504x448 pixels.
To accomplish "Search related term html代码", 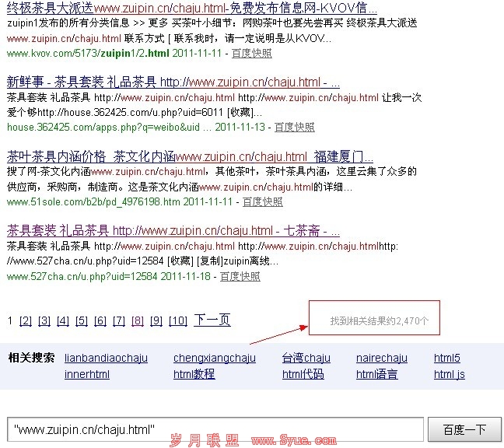I will (303, 374).
